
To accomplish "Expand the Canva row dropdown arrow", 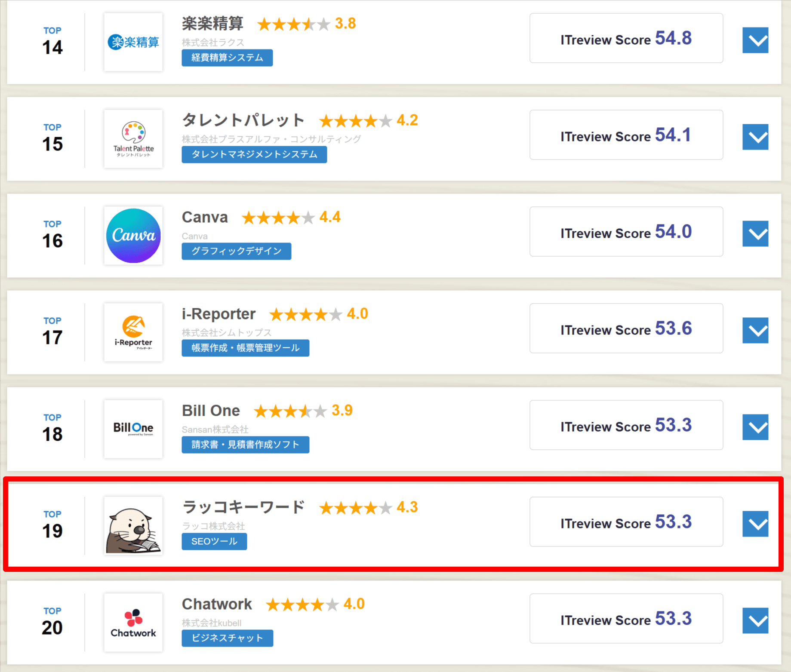I will tap(755, 234).
